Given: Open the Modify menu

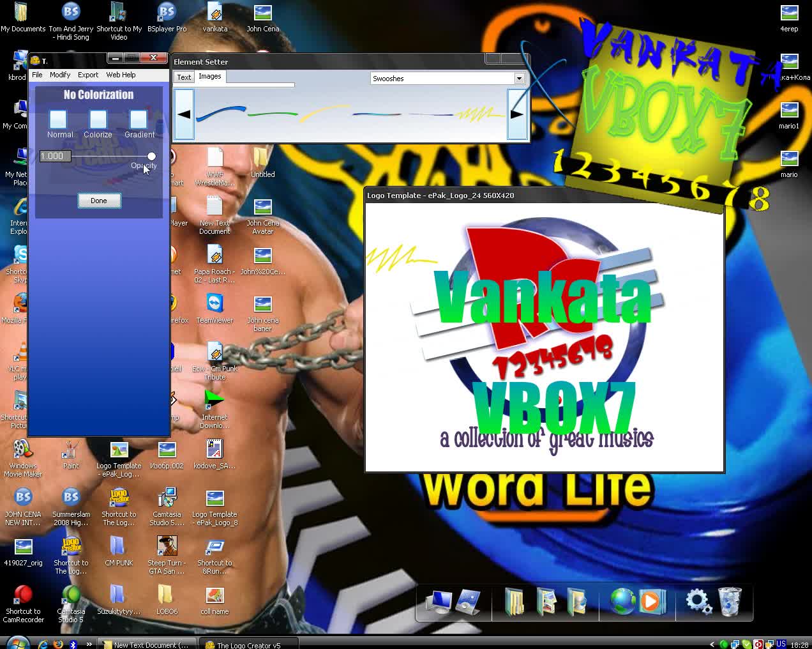Looking at the screenshot, I should [x=60, y=75].
